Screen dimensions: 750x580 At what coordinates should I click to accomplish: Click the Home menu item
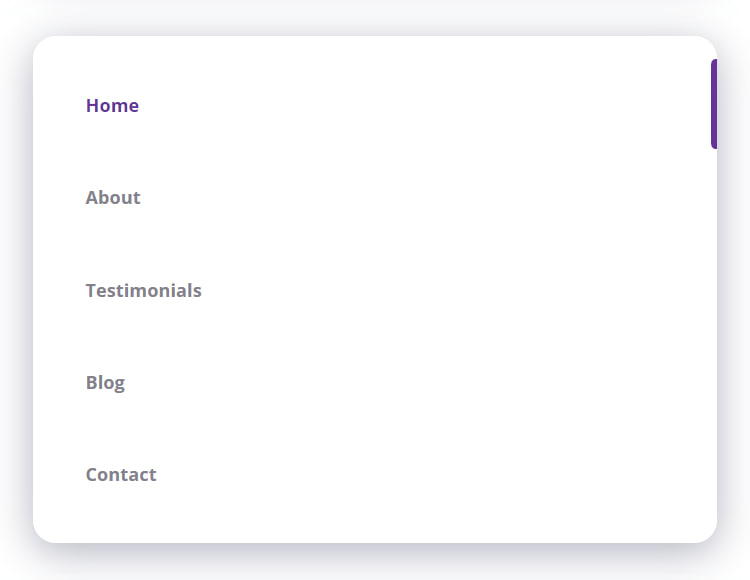pyautogui.click(x=112, y=106)
